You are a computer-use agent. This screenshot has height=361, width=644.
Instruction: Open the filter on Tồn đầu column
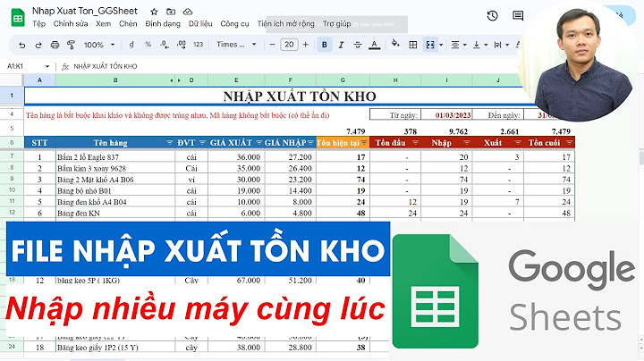coord(415,143)
